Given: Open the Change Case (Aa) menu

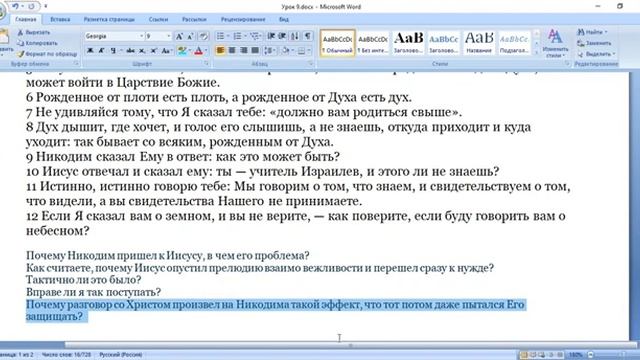Looking at the screenshot, I should point(166,51).
